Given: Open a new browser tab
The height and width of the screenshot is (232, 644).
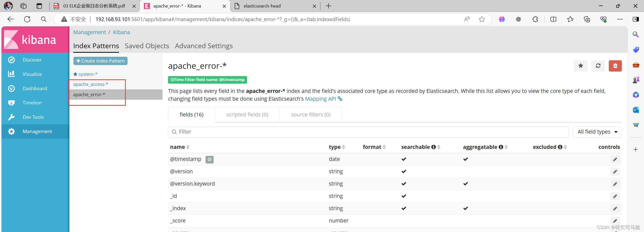Looking at the screenshot, I should [x=328, y=6].
